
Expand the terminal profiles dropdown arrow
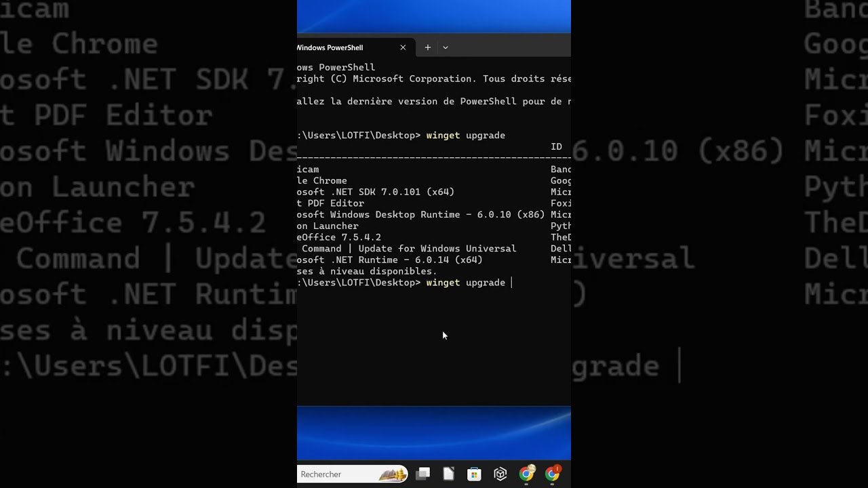[446, 47]
